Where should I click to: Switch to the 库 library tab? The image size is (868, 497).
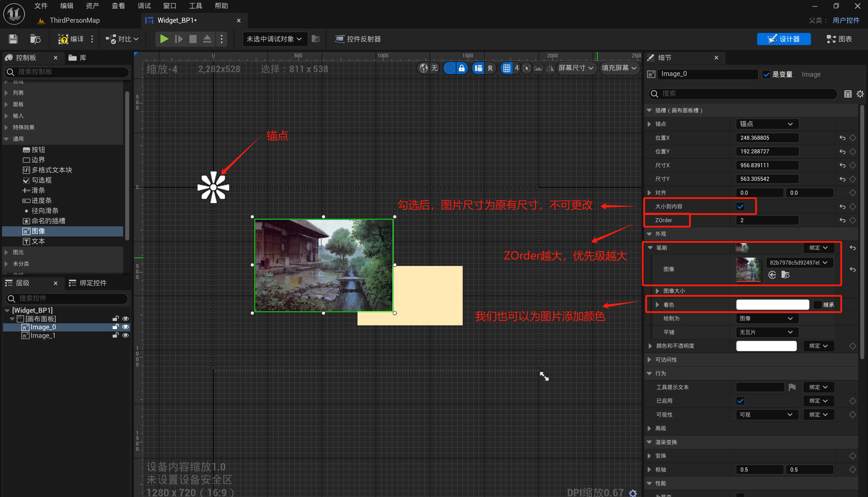point(78,58)
